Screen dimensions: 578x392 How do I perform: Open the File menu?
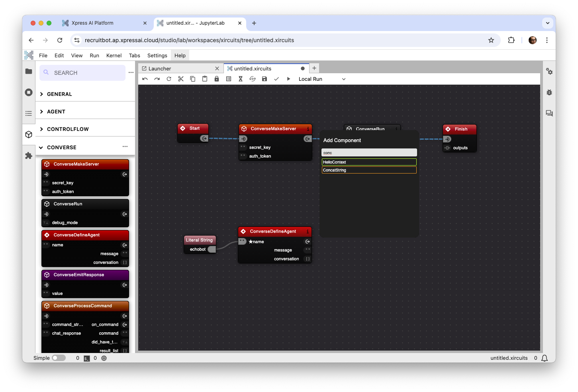coord(43,55)
